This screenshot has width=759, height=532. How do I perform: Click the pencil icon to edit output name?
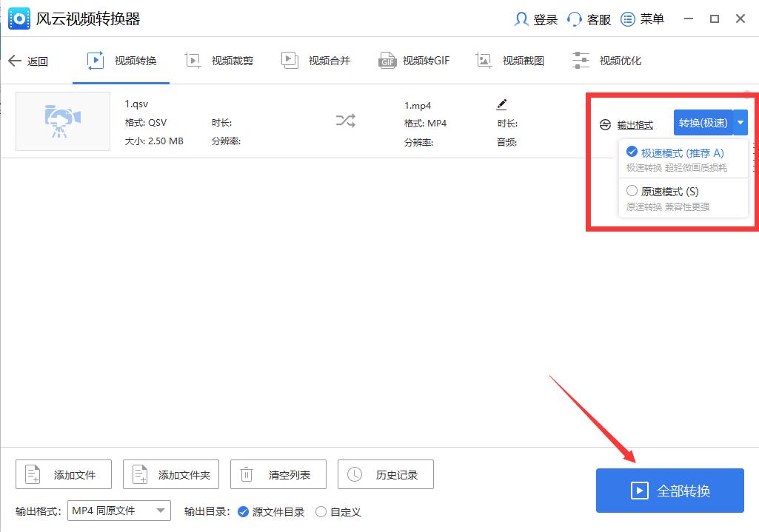502,104
